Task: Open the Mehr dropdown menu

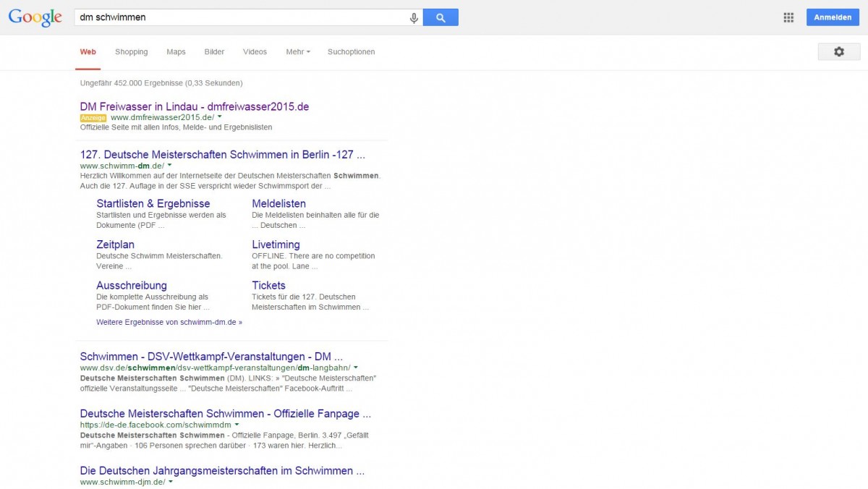Action: coord(297,52)
